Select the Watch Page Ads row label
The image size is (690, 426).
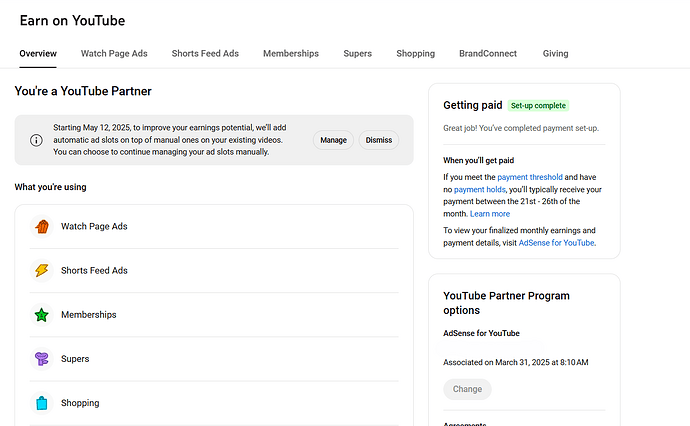(x=94, y=227)
